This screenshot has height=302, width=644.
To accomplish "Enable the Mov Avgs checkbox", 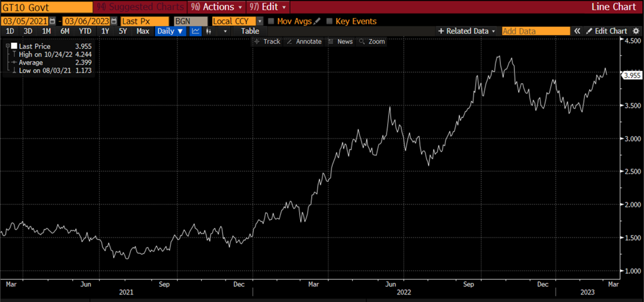I will pos(271,21).
